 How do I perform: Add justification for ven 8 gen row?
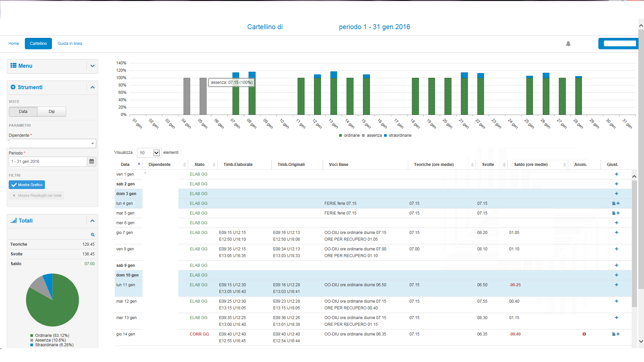(x=616, y=249)
